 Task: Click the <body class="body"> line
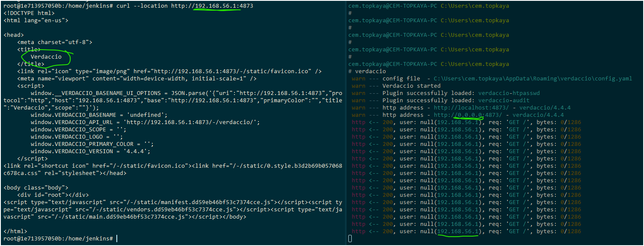click(36, 188)
